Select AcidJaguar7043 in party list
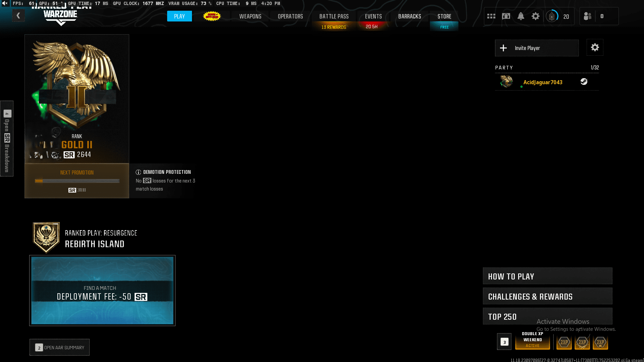Viewport: 644px width, 362px height. click(547, 82)
